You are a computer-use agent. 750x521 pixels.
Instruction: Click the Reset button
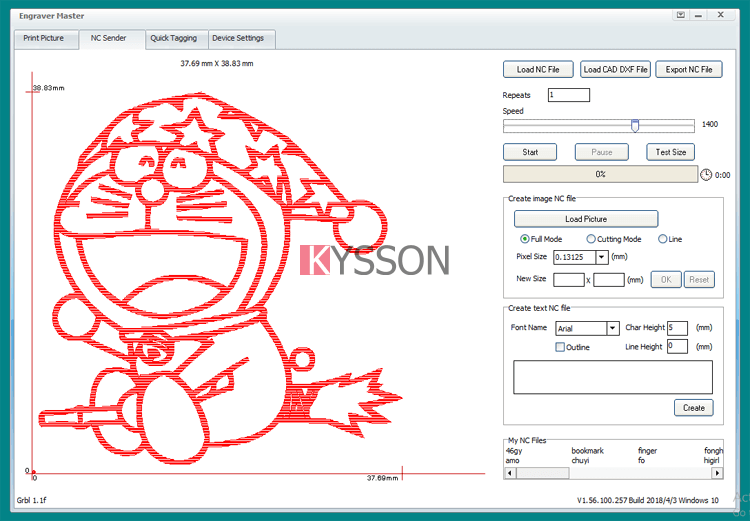pyautogui.click(x=699, y=279)
